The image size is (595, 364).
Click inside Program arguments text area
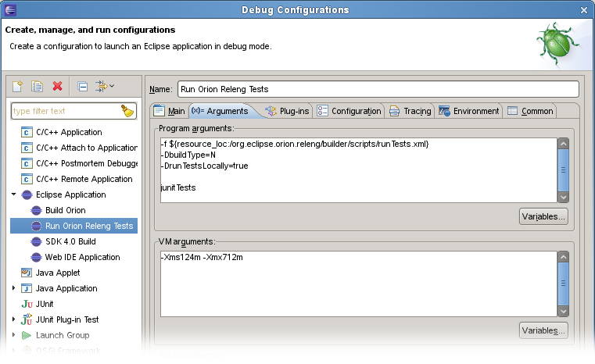(359, 170)
